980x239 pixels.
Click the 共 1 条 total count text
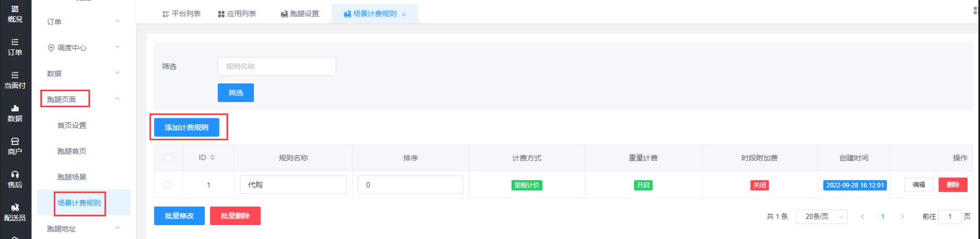tap(777, 217)
